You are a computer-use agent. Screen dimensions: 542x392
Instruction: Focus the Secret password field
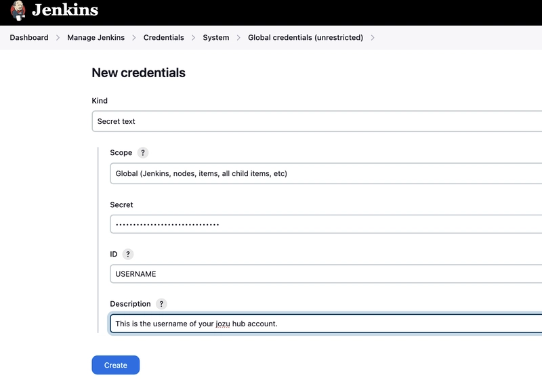325,224
